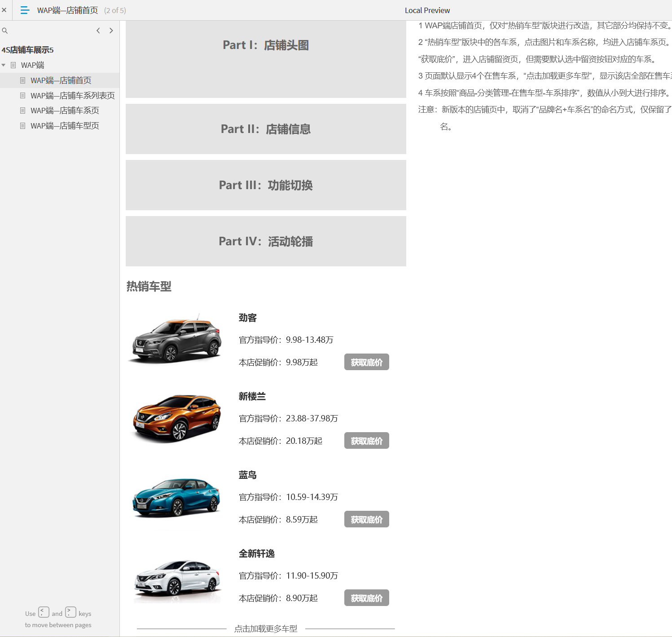
Task: Go to next page with right chevron
Action: coord(111,31)
